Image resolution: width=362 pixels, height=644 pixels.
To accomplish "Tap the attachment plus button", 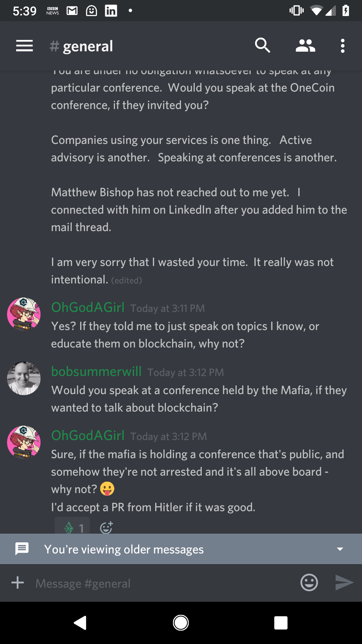I will pyautogui.click(x=17, y=583).
